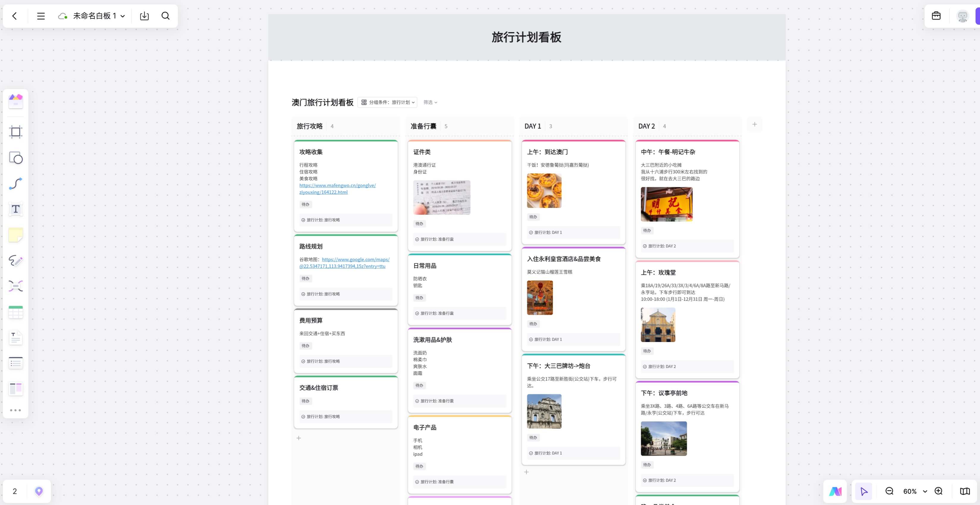
Task: Click the 待办 tag on 攻略收集 card
Action: (x=305, y=204)
